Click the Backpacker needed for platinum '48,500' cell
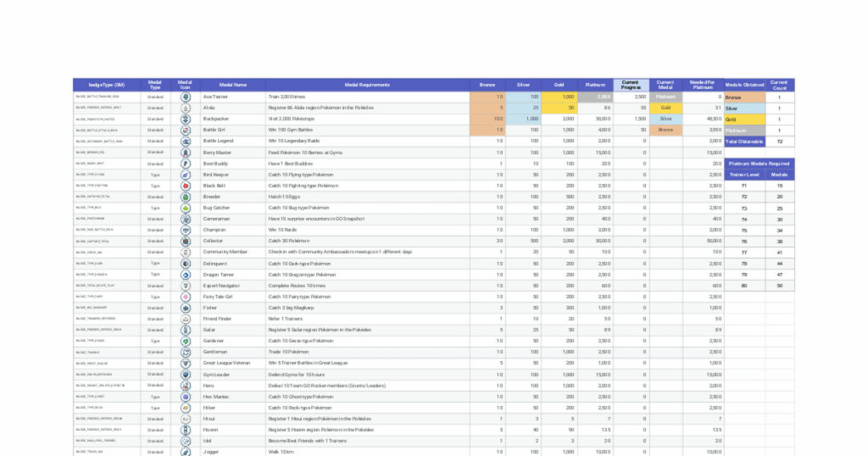Viewport: 868px width, 456px height. click(703, 119)
